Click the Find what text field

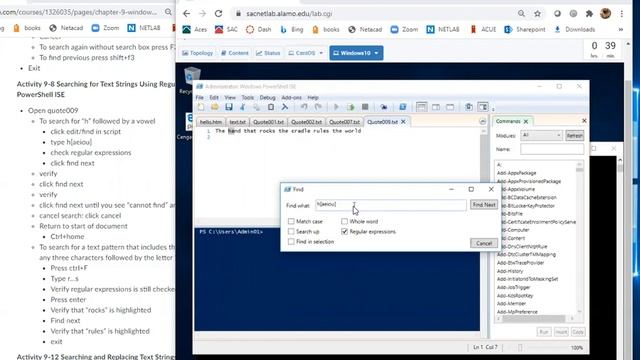(x=391, y=205)
